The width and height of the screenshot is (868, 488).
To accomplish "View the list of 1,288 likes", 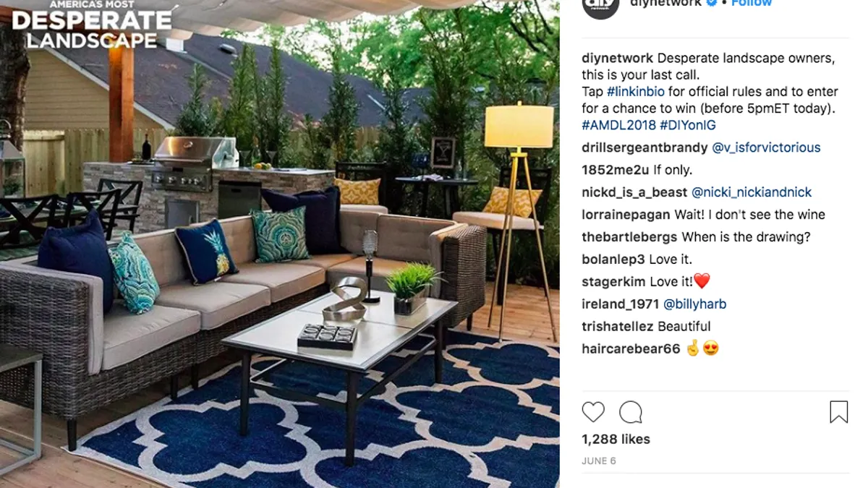I will tap(616, 439).
